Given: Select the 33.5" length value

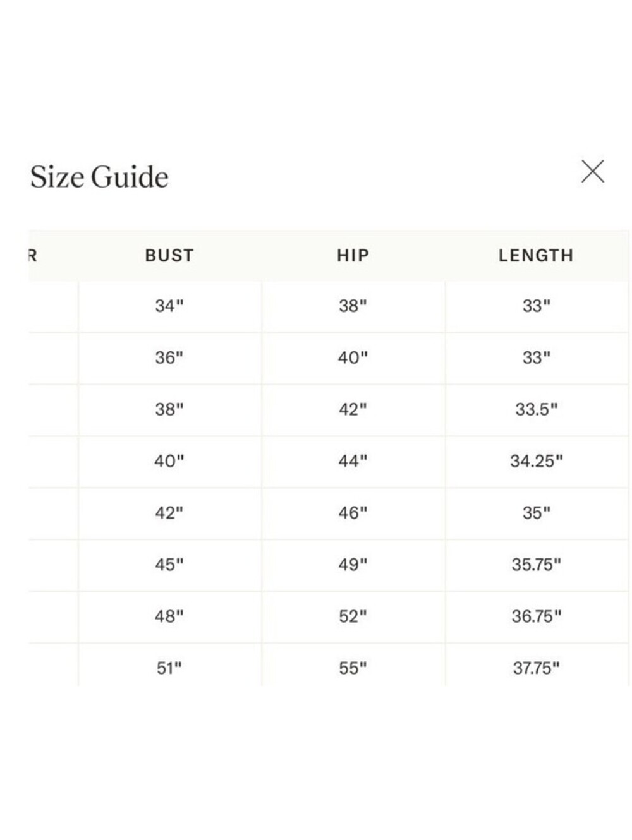Looking at the screenshot, I should (x=536, y=409).
